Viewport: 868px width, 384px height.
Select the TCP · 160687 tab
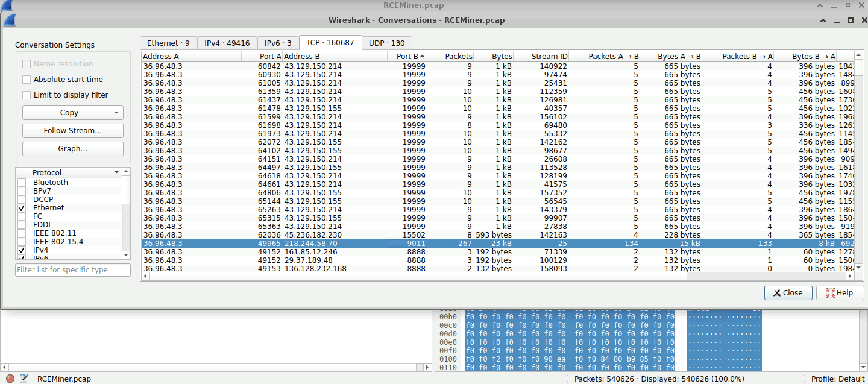(x=330, y=42)
